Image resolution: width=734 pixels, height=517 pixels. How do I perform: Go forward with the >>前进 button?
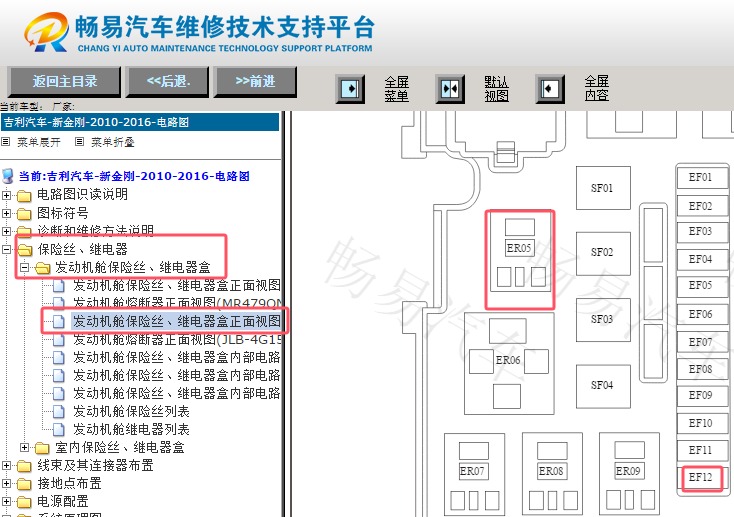coord(255,81)
